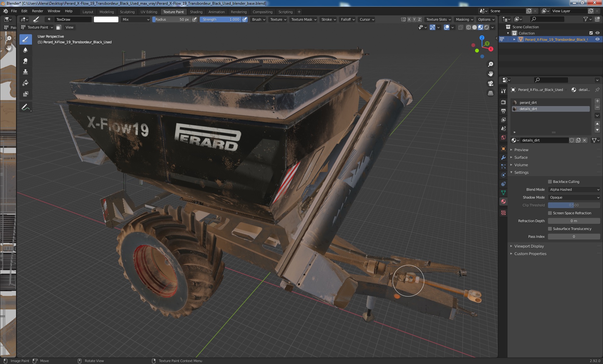This screenshot has width=603, height=364.
Task: Expand the Surface panel
Action: 521,158
